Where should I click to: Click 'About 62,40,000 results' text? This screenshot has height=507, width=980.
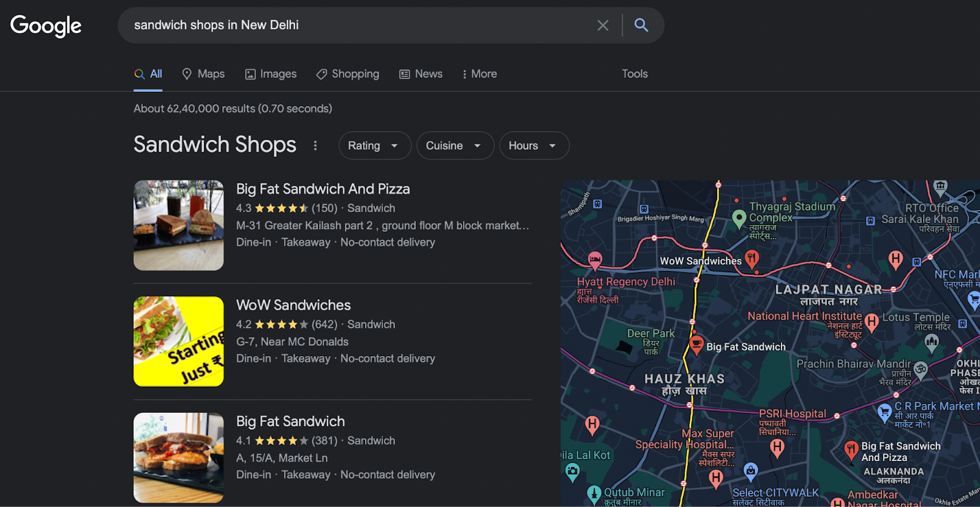click(233, 109)
